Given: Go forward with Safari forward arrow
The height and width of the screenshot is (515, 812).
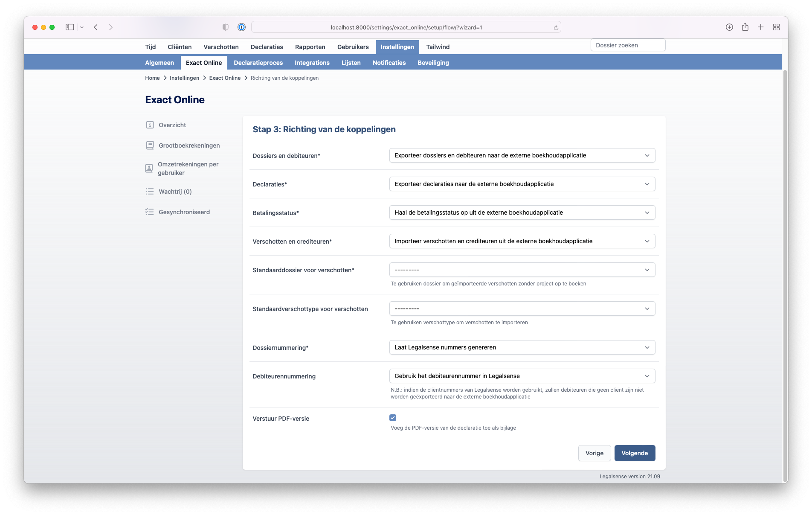Looking at the screenshot, I should click(x=110, y=27).
